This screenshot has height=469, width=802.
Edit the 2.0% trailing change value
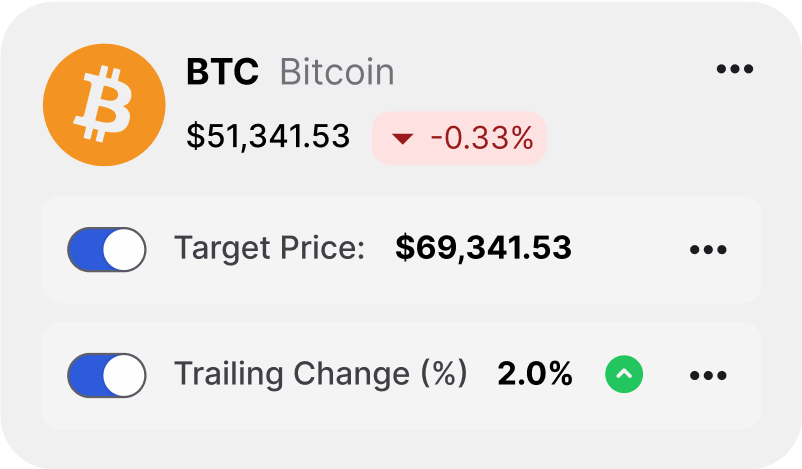[535, 374]
